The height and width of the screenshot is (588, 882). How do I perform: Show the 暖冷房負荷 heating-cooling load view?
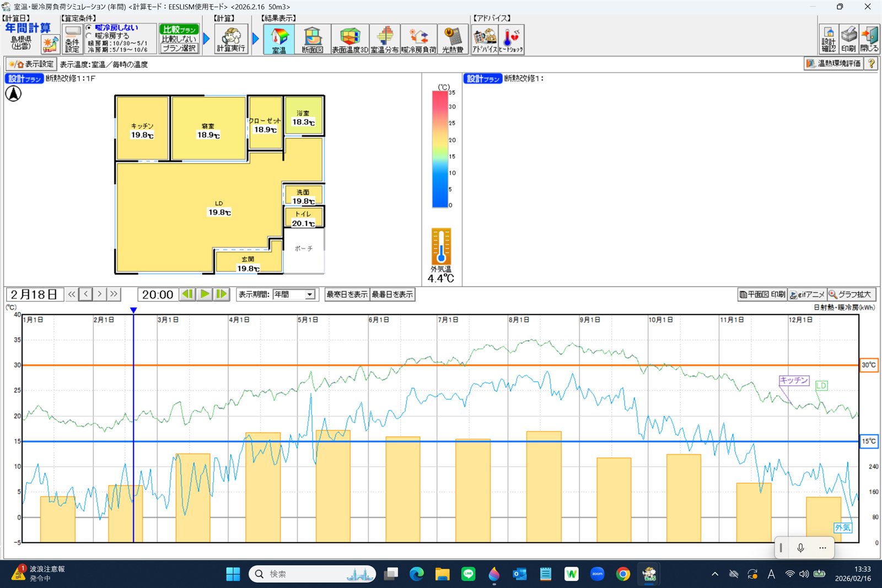pyautogui.click(x=419, y=39)
